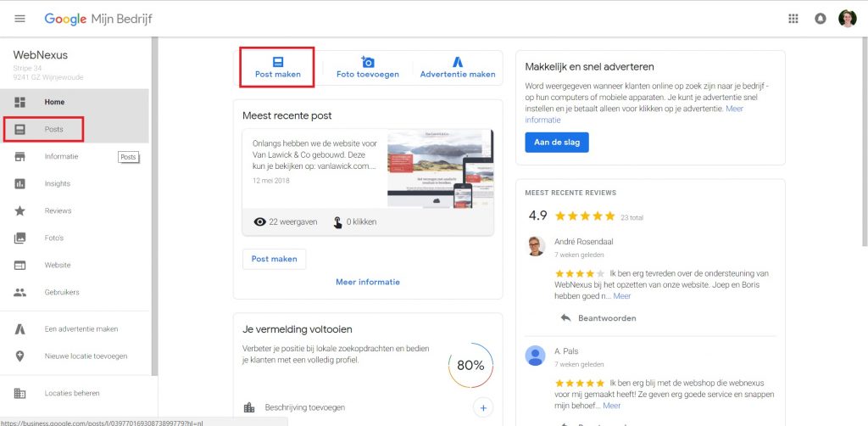Click the building icon beside Beschrijving toevoegen
Screen dimensions: 868x426
(249, 407)
